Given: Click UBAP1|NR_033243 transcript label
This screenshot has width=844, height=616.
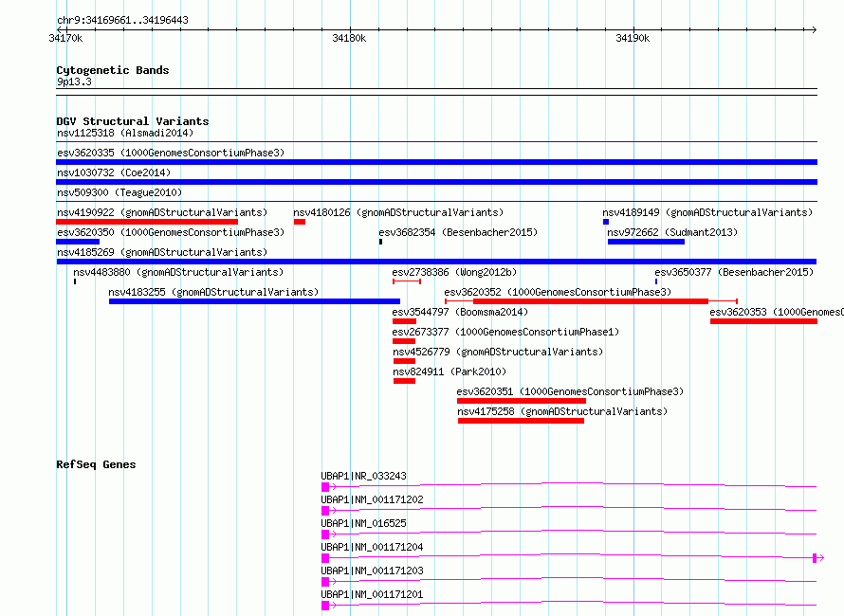Looking at the screenshot, I should click(364, 476).
